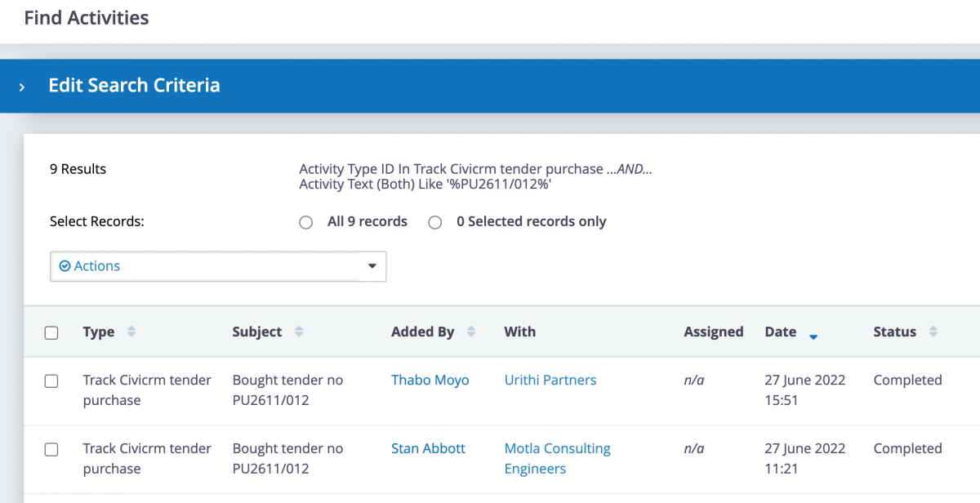
Task: Choose the Selected records only radio option
Action: point(435,222)
